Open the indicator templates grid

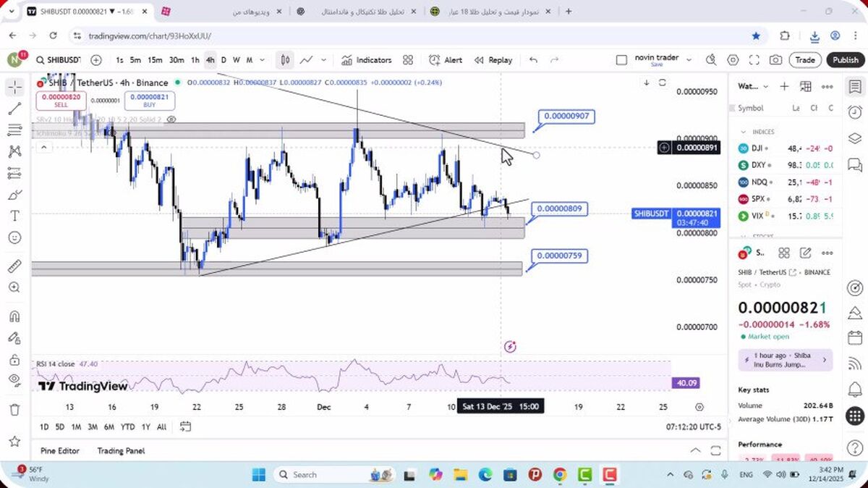tap(408, 60)
